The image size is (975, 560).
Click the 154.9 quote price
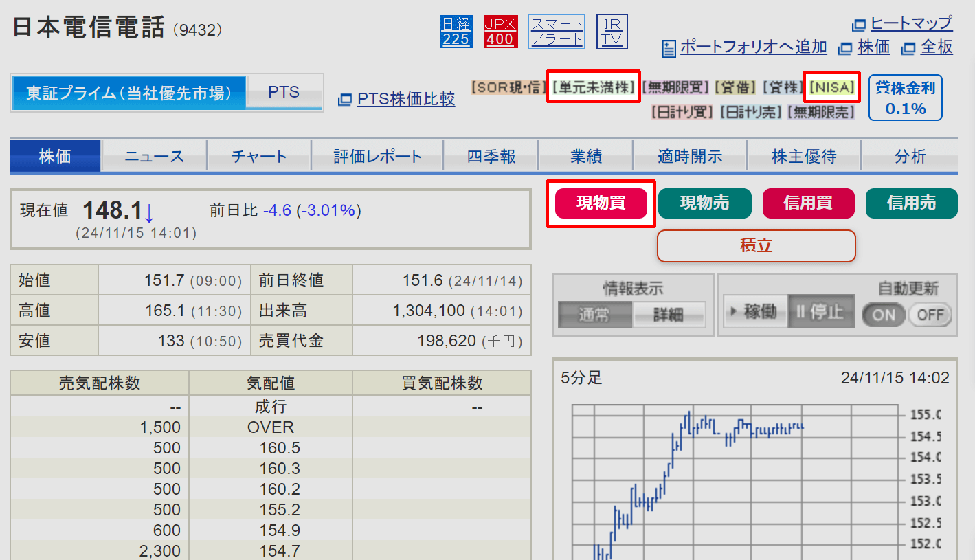(280, 530)
